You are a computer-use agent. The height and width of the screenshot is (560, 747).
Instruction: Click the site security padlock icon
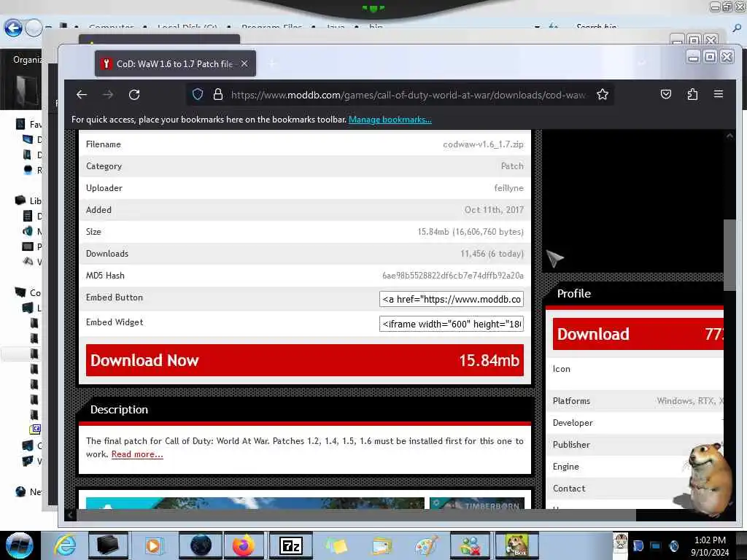(218, 94)
